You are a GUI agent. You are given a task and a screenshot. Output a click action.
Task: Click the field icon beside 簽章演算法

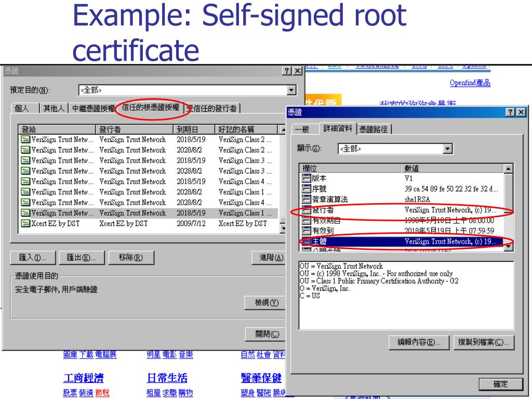[x=307, y=199]
